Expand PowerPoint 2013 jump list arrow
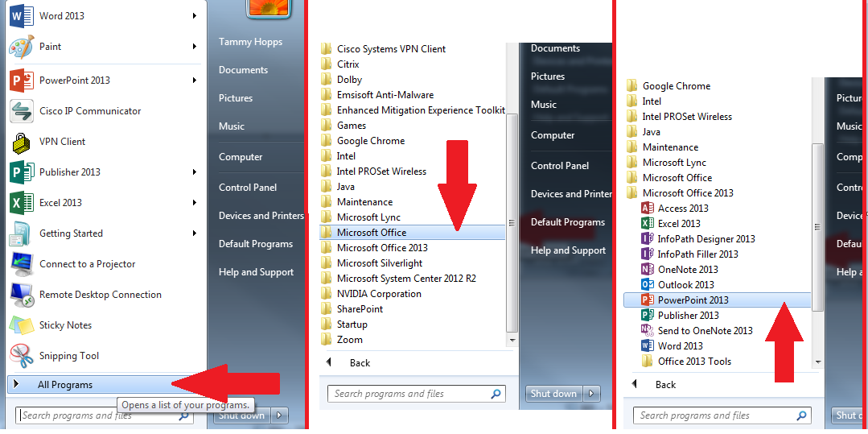This screenshot has height=434, width=868. point(195,81)
